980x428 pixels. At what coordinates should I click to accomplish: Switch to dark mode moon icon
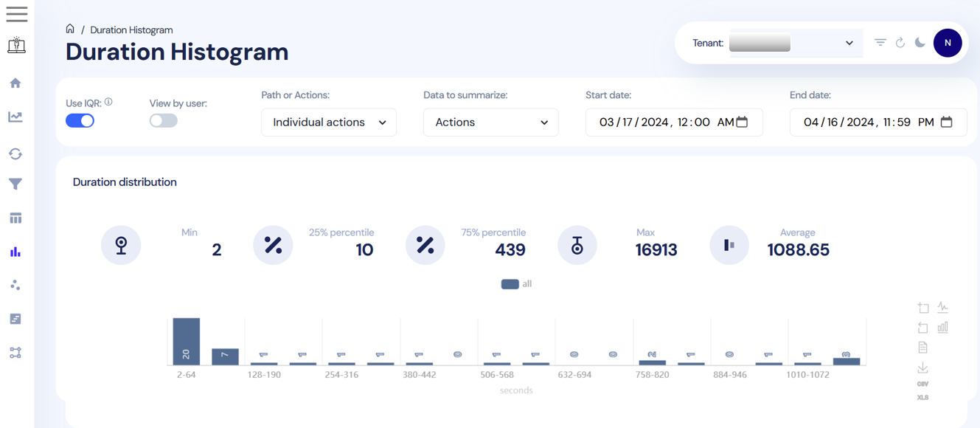pos(920,43)
